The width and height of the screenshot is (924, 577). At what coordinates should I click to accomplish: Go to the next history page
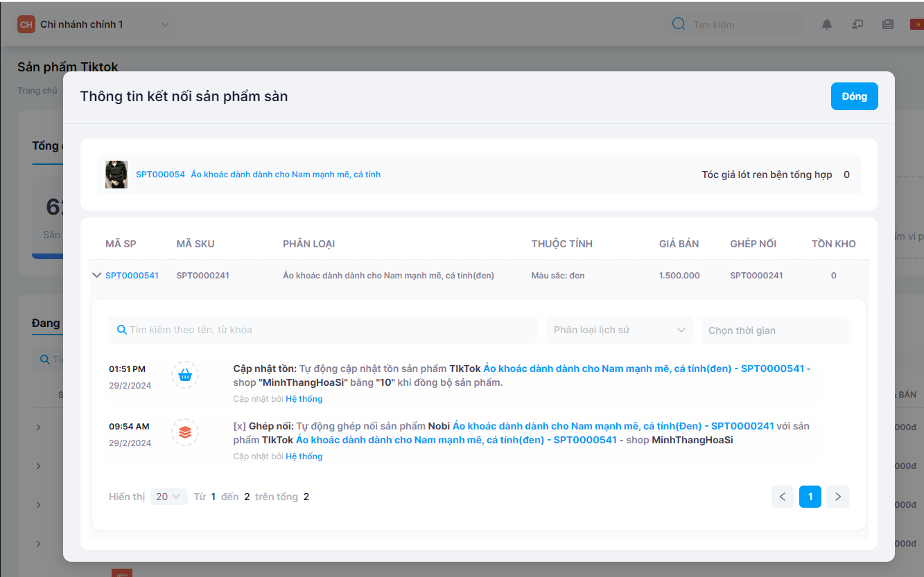tap(837, 497)
